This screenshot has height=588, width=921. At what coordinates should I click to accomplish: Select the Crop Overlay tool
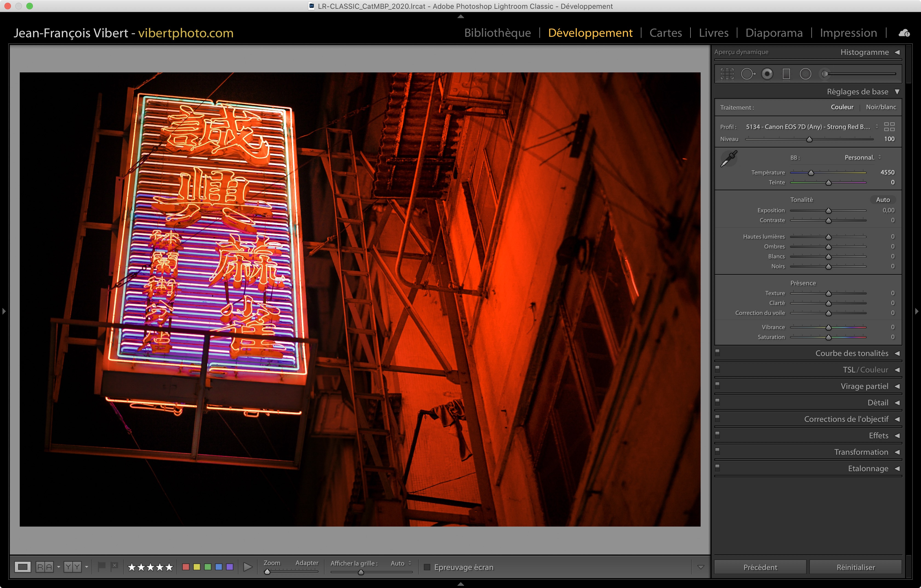click(727, 74)
